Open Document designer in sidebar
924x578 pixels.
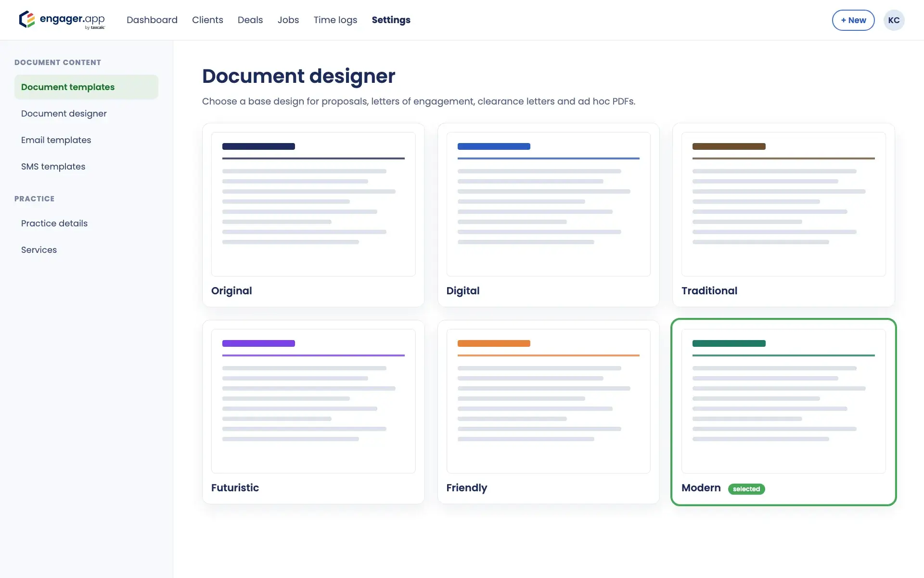86,114
